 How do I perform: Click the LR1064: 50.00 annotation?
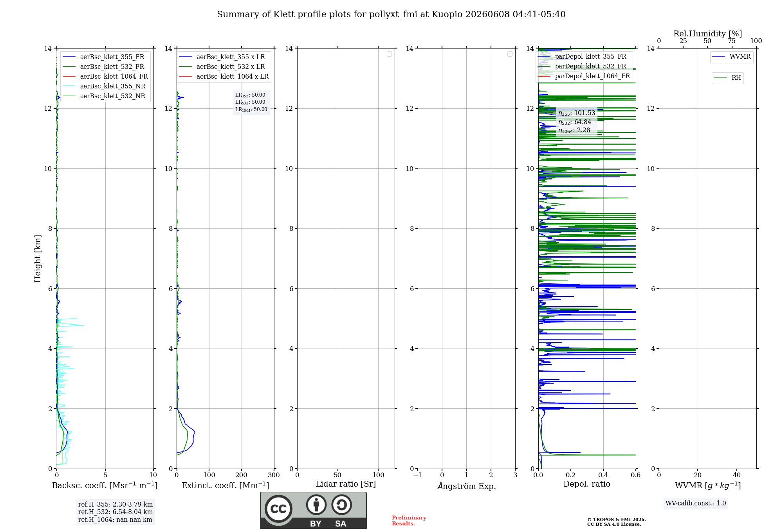pos(251,110)
